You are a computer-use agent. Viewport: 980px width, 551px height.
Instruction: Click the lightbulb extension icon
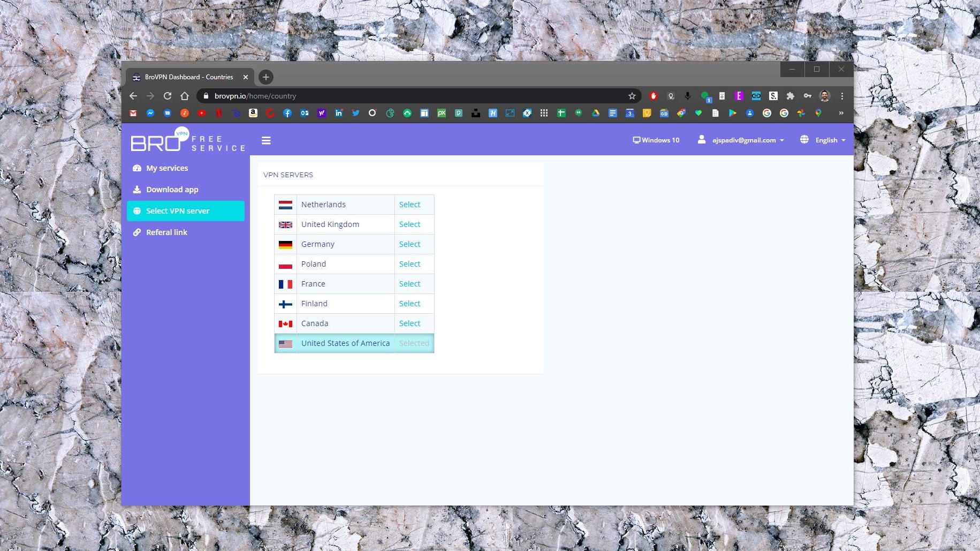(671, 96)
